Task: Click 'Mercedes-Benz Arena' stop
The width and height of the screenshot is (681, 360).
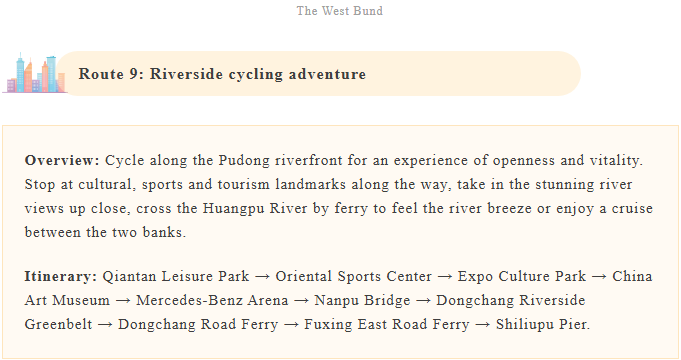Action: pyautogui.click(x=212, y=300)
